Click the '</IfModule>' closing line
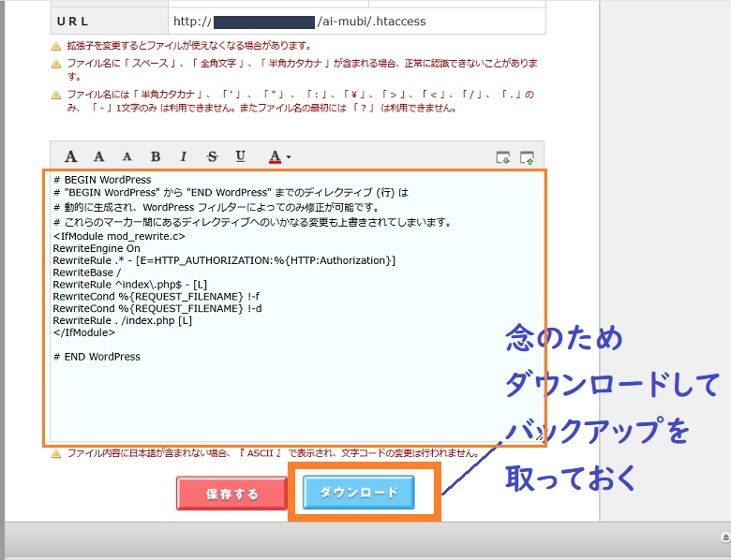The width and height of the screenshot is (731, 560). coord(84,332)
